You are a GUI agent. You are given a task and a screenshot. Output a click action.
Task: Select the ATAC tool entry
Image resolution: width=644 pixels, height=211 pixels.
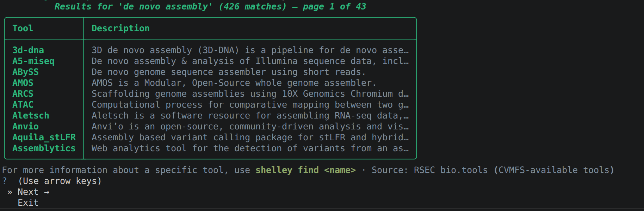[x=23, y=105]
